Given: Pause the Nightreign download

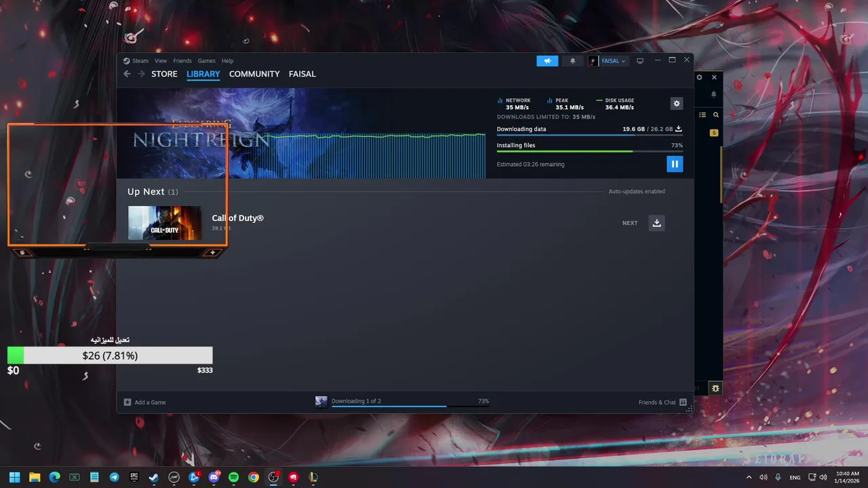Looking at the screenshot, I should pos(674,164).
